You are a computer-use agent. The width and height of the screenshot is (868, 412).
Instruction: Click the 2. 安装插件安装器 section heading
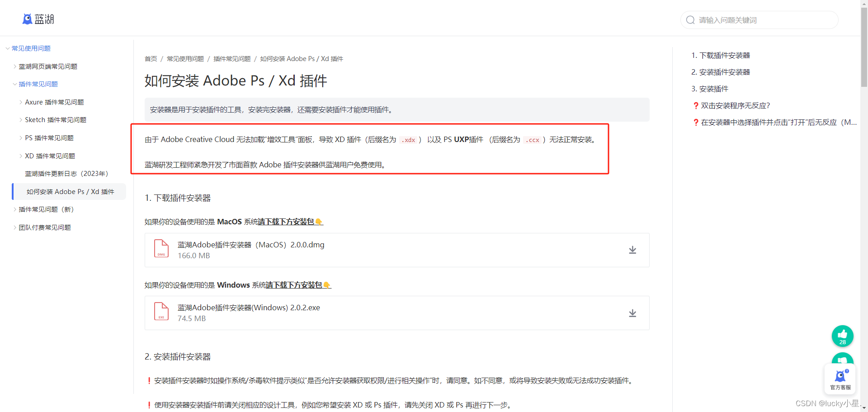pos(178,357)
